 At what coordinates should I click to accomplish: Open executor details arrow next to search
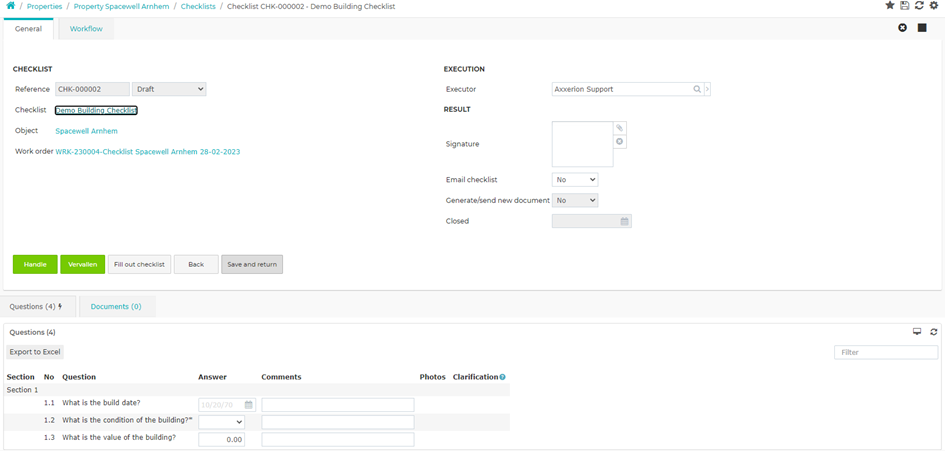[x=708, y=89]
